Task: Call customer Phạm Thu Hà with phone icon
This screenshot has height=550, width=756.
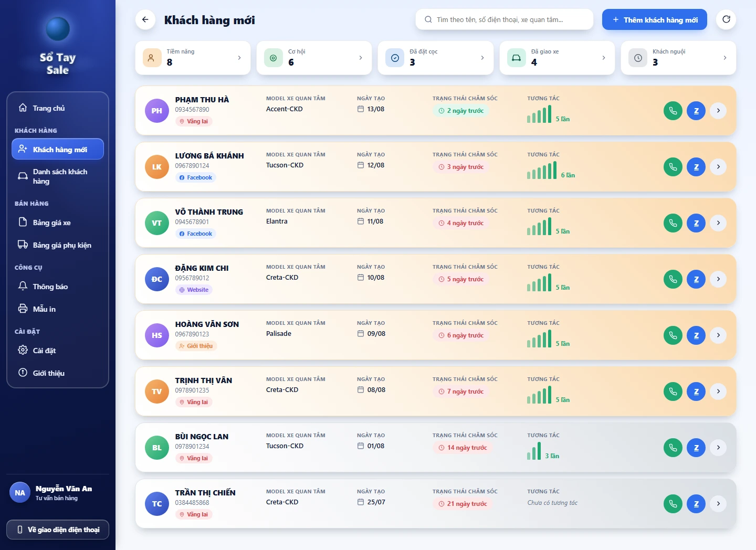Action: [673, 111]
